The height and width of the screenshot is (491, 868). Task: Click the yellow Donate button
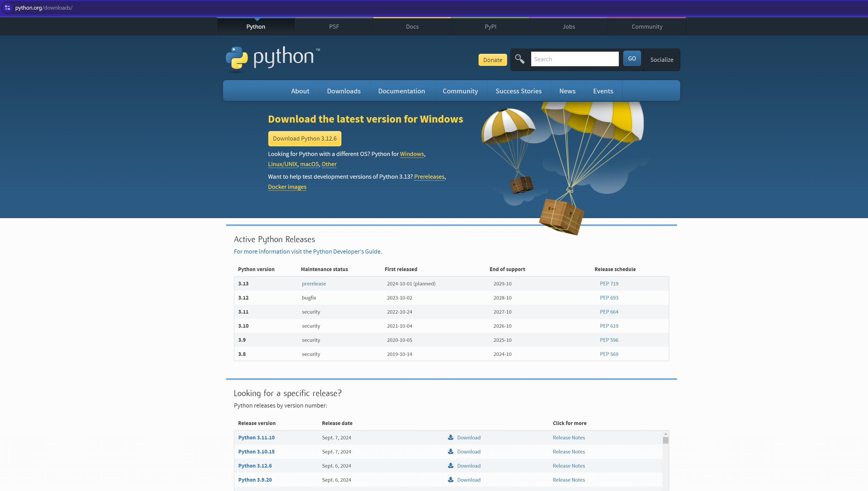[492, 60]
